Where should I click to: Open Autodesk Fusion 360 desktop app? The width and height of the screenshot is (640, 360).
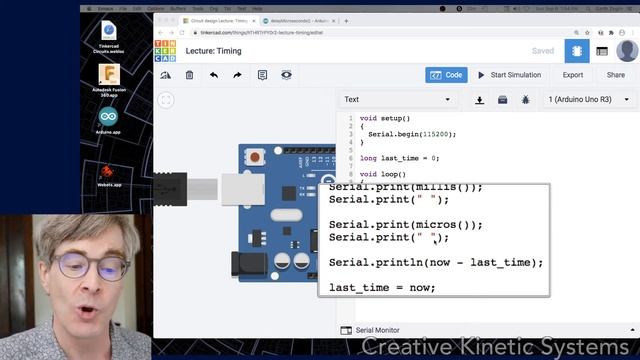click(109, 80)
